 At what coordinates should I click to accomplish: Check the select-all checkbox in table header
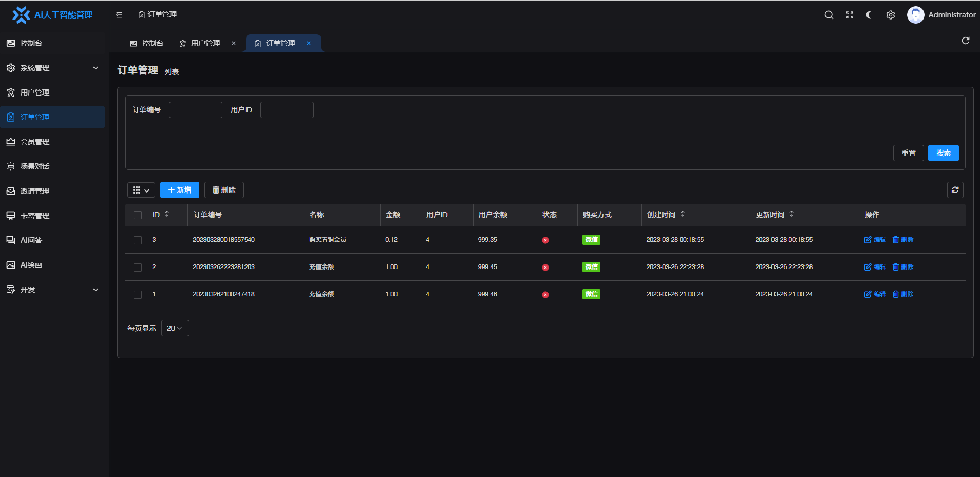point(138,215)
